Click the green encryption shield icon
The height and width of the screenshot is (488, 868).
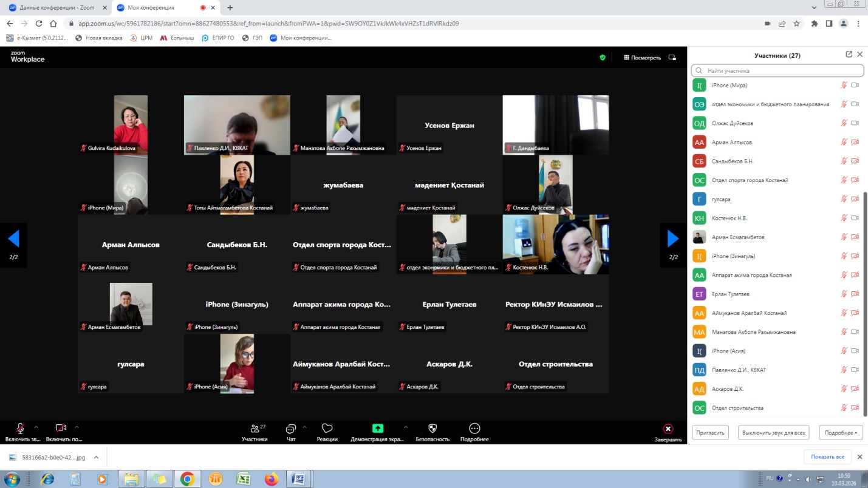tap(603, 58)
